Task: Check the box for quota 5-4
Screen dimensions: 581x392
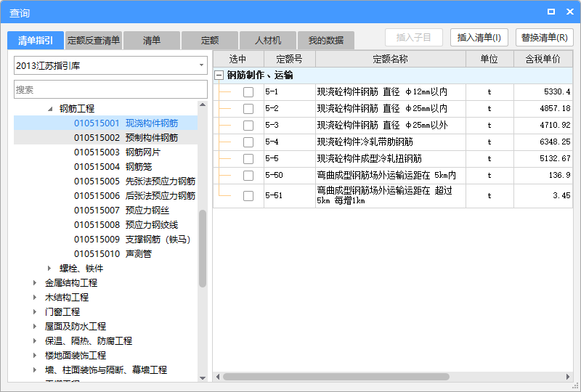Action: (x=248, y=142)
